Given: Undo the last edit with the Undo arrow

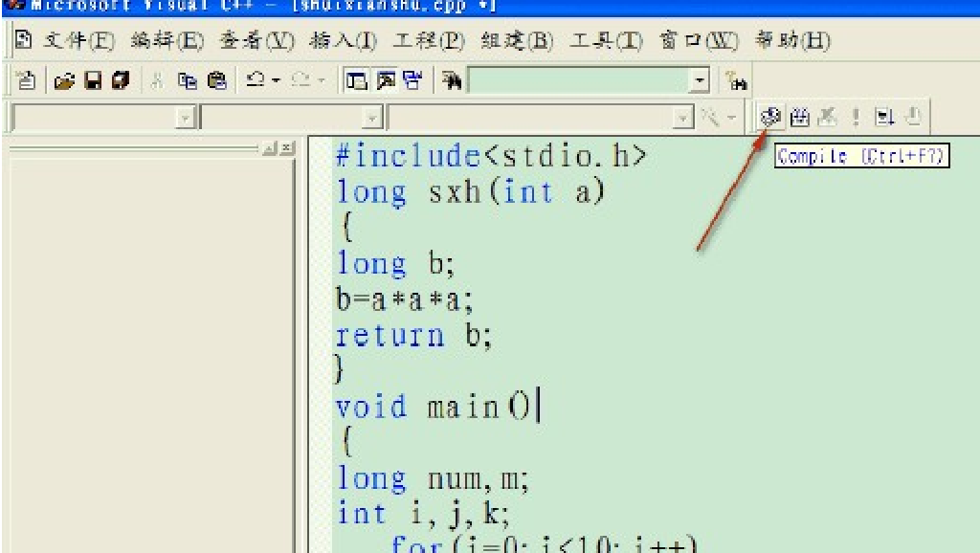Looking at the screenshot, I should coord(255,80).
